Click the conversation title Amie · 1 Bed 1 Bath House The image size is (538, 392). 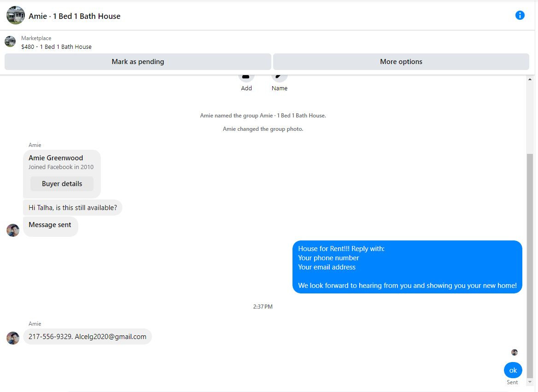click(75, 16)
